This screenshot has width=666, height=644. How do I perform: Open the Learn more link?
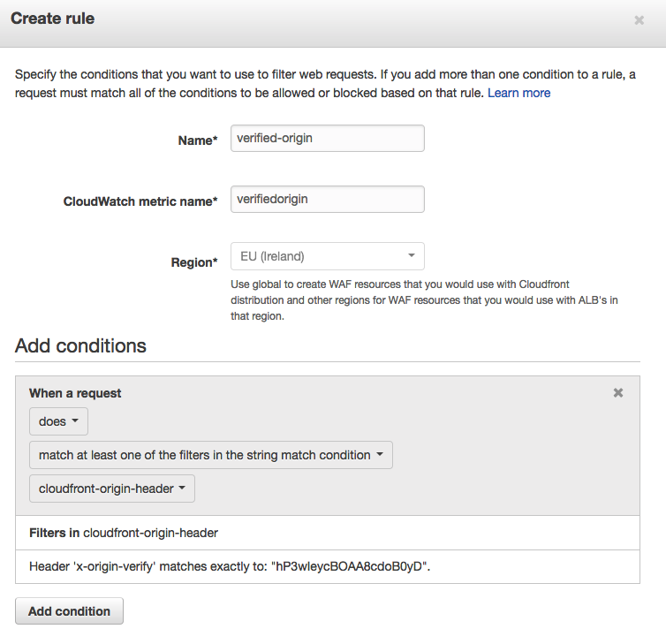tap(518, 93)
